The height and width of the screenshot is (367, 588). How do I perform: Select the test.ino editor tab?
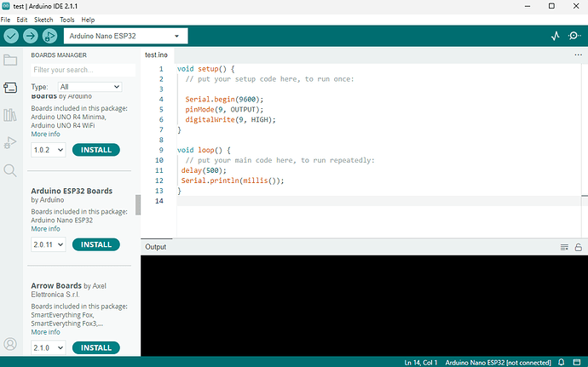tap(157, 54)
